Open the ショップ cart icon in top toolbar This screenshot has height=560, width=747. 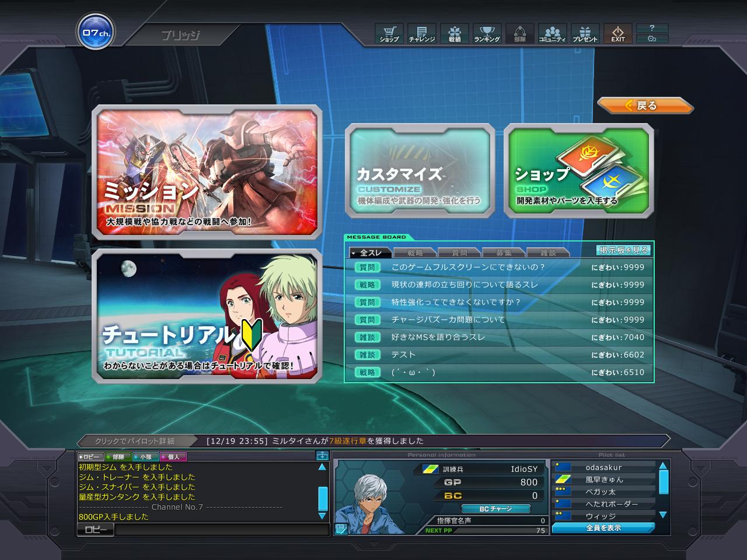coord(389,33)
